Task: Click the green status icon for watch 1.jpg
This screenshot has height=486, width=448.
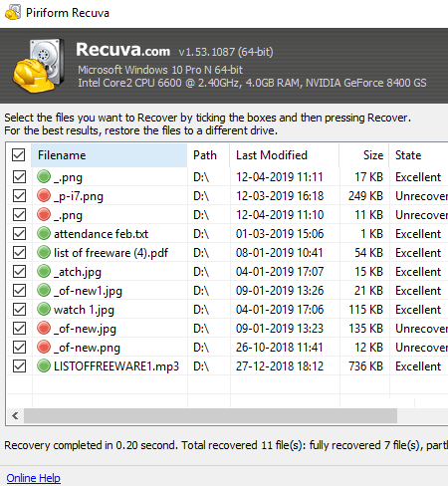Action: 44,309
